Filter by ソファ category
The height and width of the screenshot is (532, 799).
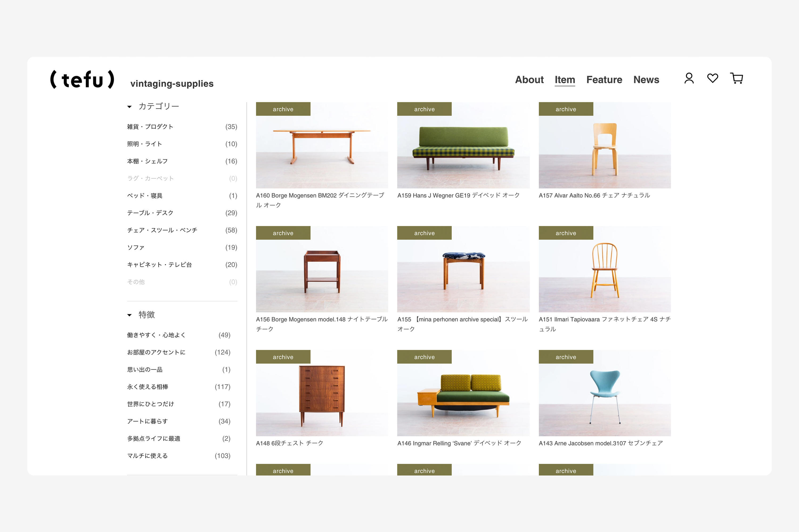[182, 247]
